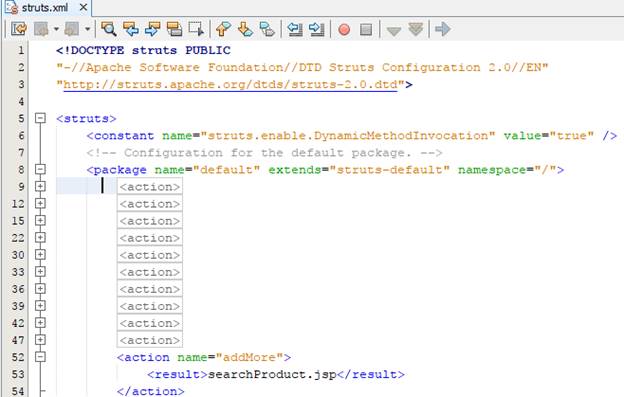Click the searchProduct.jsp result text

272,374
